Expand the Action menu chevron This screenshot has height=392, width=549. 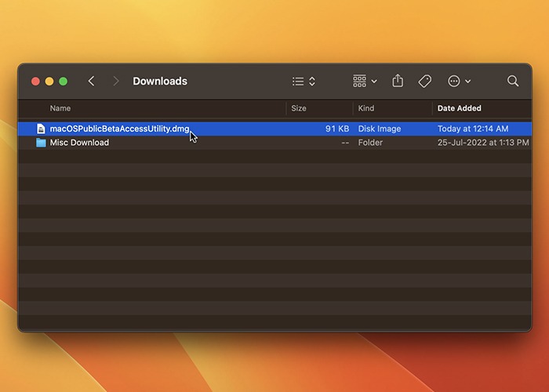pyautogui.click(x=467, y=82)
